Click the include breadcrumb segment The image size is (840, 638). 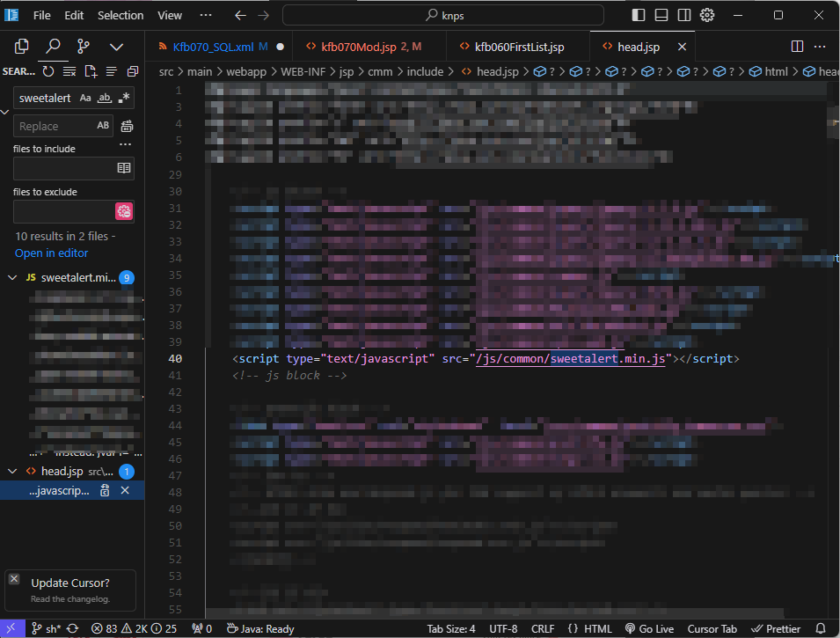(425, 71)
